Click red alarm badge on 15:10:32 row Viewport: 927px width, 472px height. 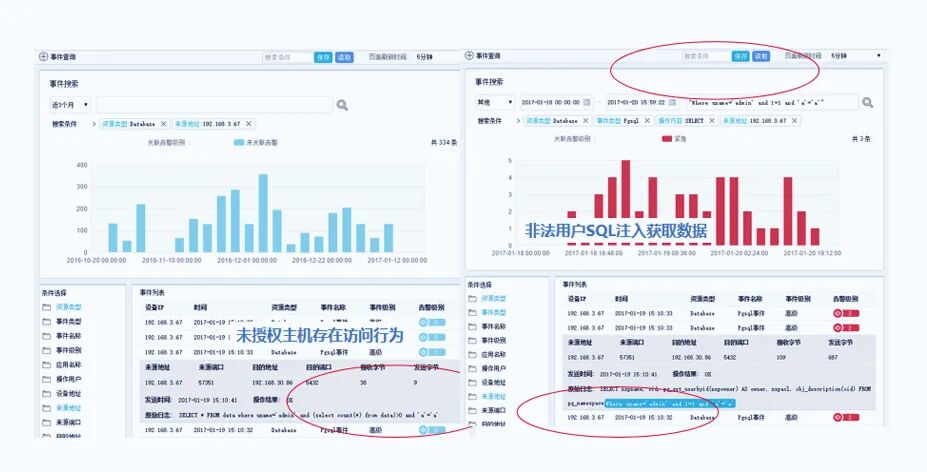[x=846, y=418]
